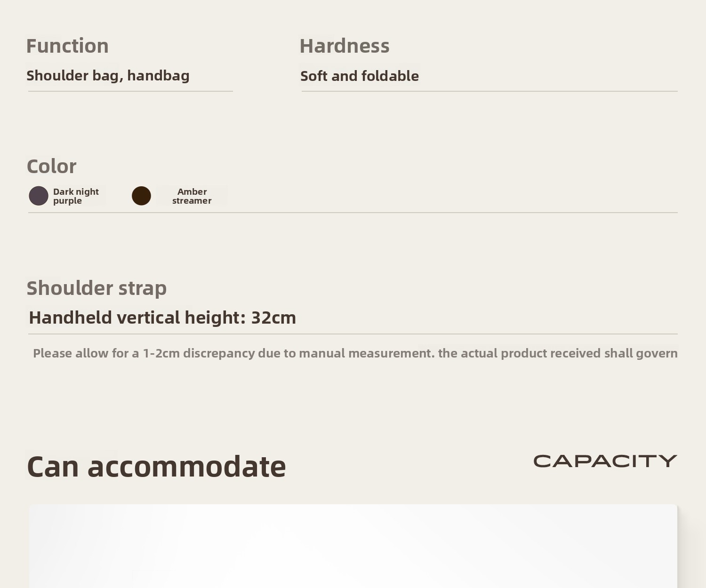706x588 pixels.
Task: Click the CAPACITY label
Action: coord(605,461)
